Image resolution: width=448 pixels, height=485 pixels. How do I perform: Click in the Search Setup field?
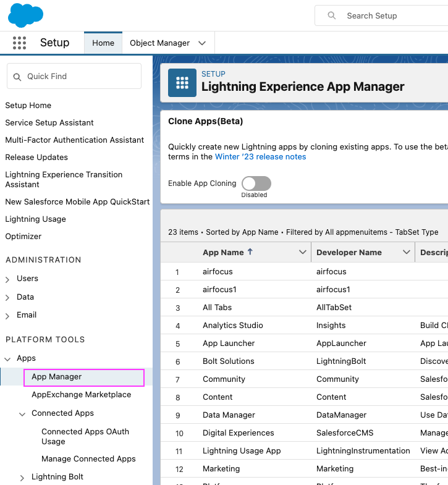point(381,15)
